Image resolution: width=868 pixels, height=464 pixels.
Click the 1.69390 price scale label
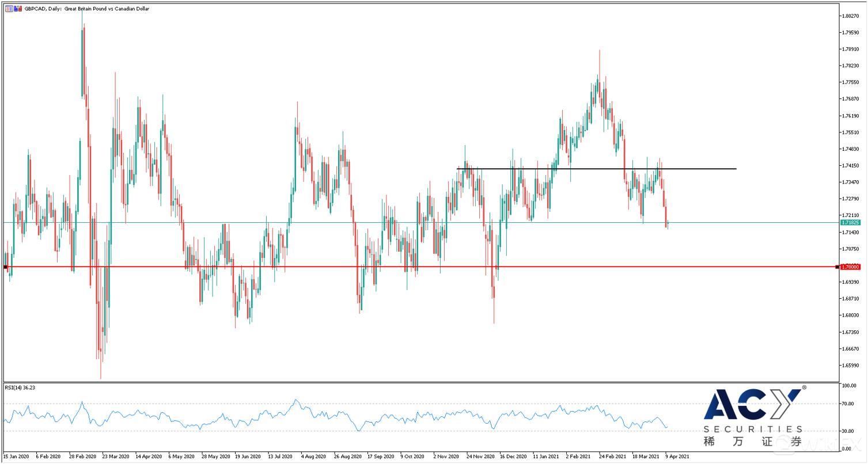tap(850, 282)
